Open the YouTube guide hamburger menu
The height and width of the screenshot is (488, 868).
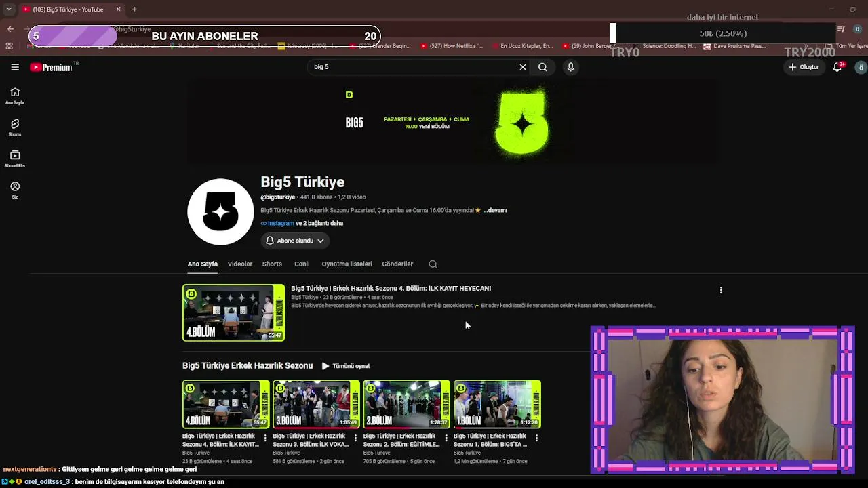[x=15, y=67]
